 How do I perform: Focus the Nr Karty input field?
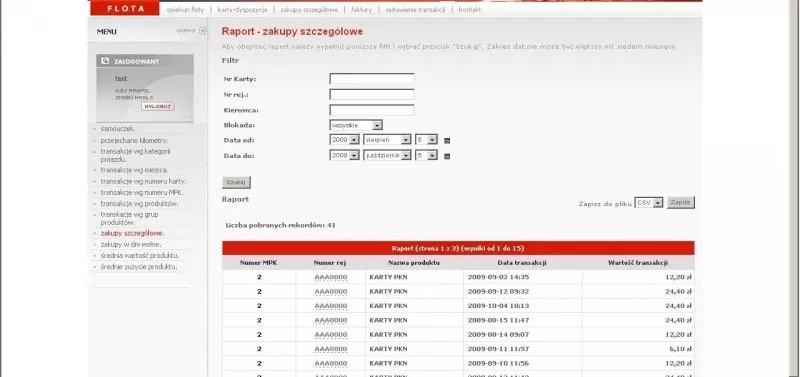tap(371, 79)
